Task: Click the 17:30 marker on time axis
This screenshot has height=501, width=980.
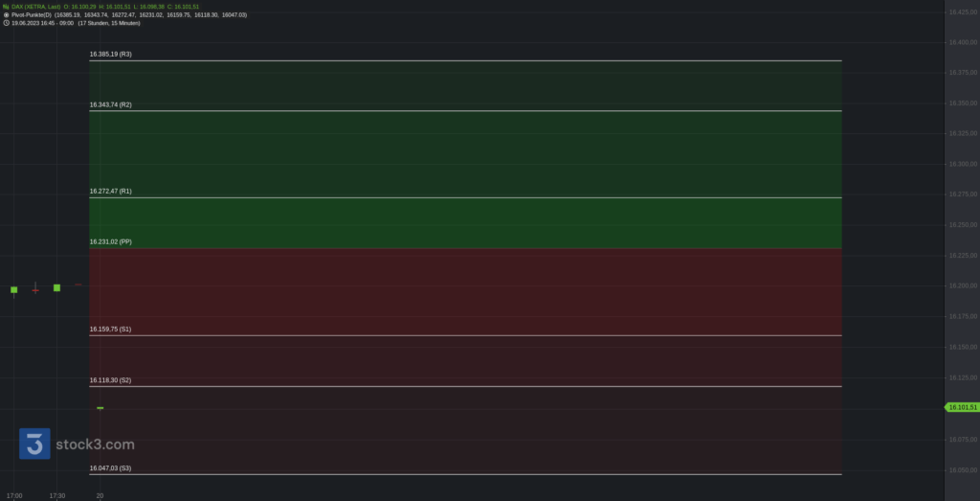Action: click(x=56, y=496)
